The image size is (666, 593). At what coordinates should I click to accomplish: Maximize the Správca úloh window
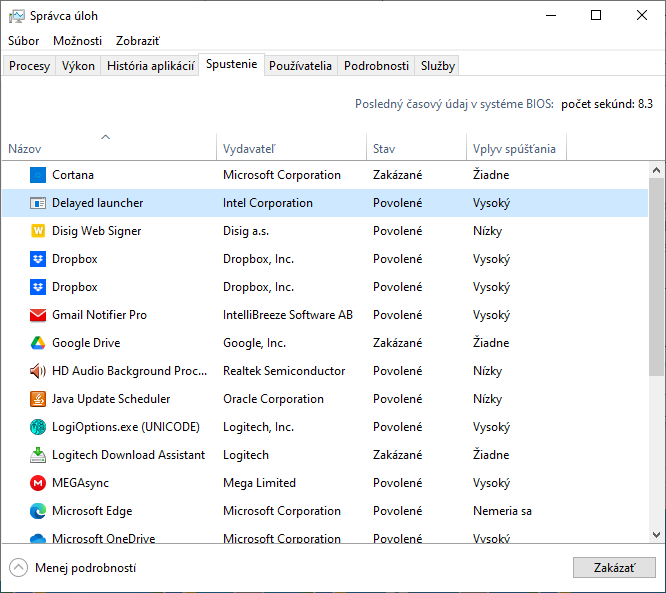596,16
